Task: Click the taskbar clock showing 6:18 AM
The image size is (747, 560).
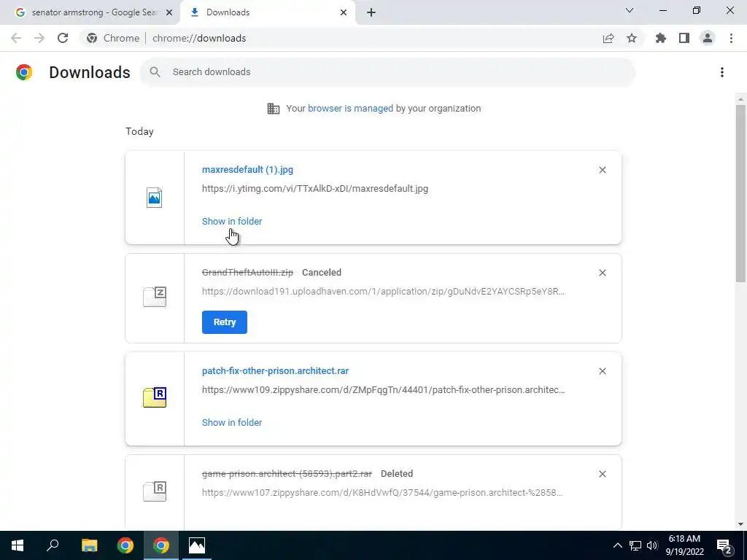Action: coord(684,545)
